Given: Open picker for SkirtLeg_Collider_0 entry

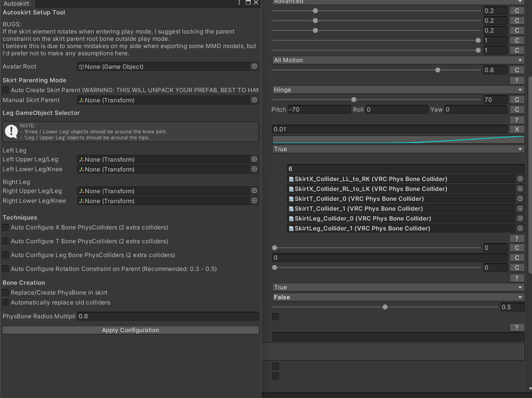Looking at the screenshot, I should click(x=520, y=218).
